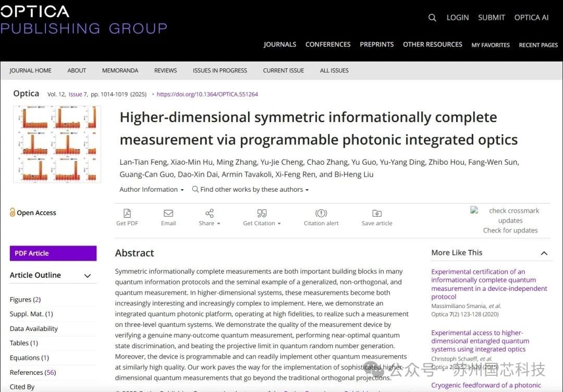
Task: Open the Share icon menu
Action: pyautogui.click(x=210, y=213)
